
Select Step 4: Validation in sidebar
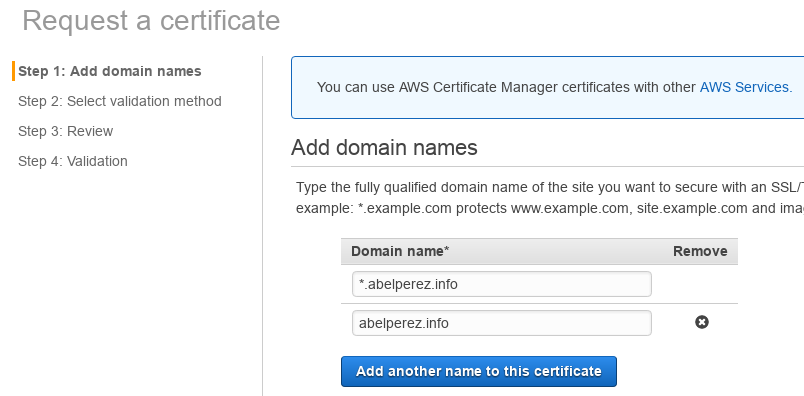click(73, 161)
